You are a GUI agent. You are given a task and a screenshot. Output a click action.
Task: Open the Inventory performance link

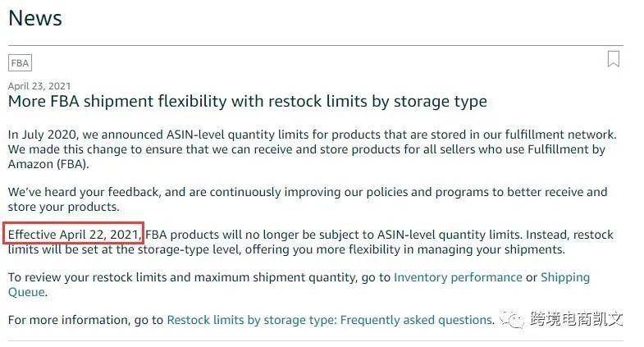pos(458,277)
